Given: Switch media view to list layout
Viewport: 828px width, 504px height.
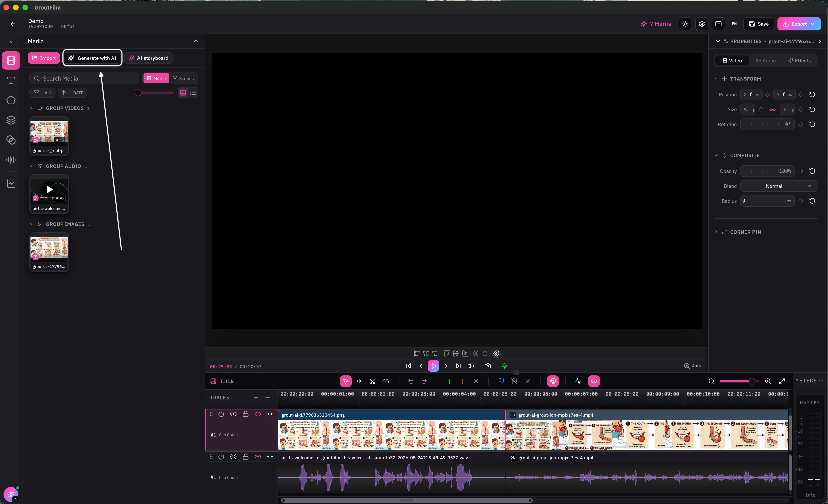Looking at the screenshot, I should (193, 93).
